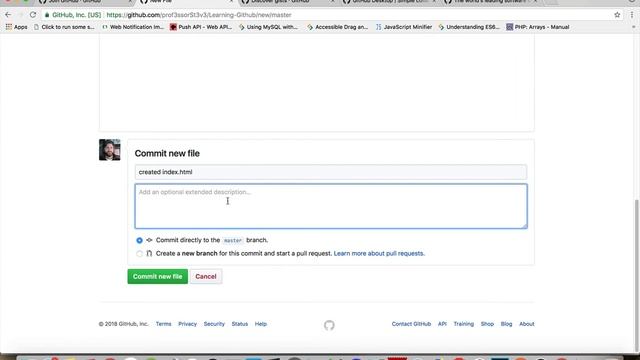
Task: Click the commit message field 'created index.html'
Action: click(331, 172)
